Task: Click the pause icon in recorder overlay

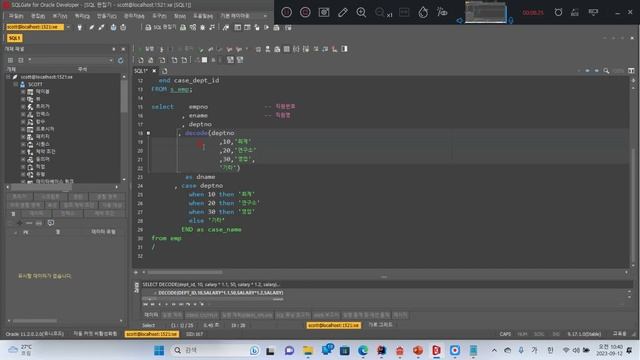Action: (x=287, y=12)
